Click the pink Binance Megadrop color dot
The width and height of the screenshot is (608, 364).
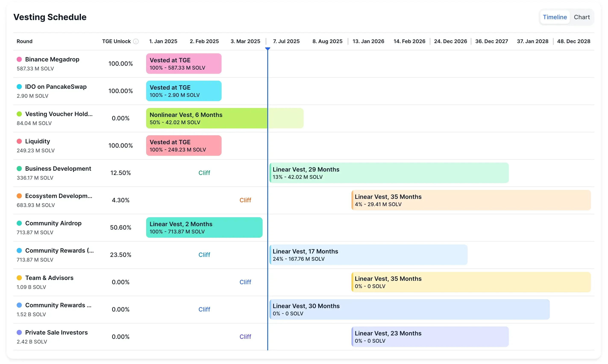[x=19, y=59]
